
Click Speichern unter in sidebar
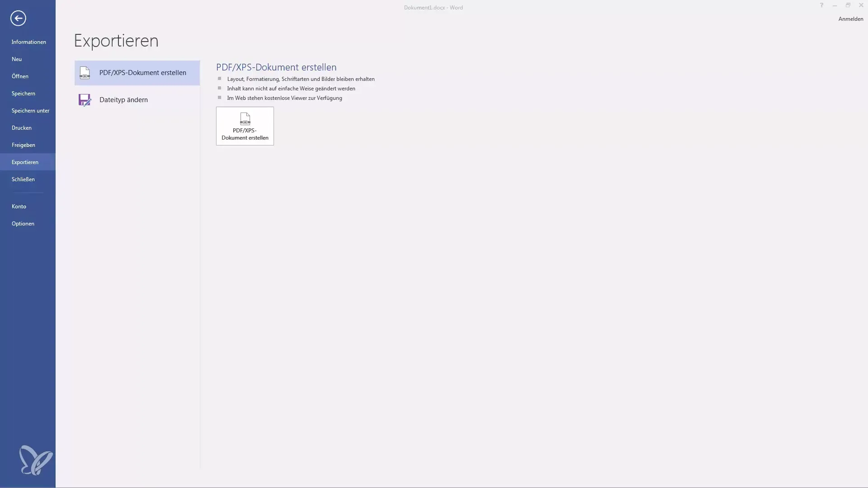coord(30,111)
